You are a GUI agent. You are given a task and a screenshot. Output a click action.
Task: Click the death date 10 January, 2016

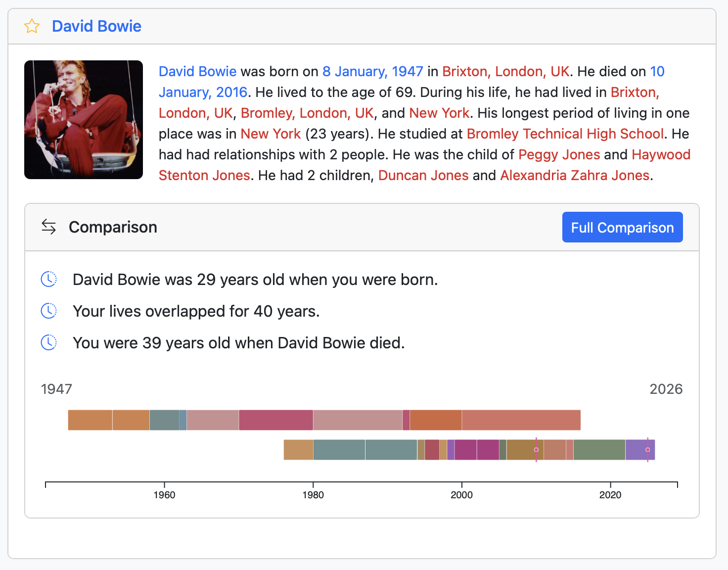[x=203, y=92]
